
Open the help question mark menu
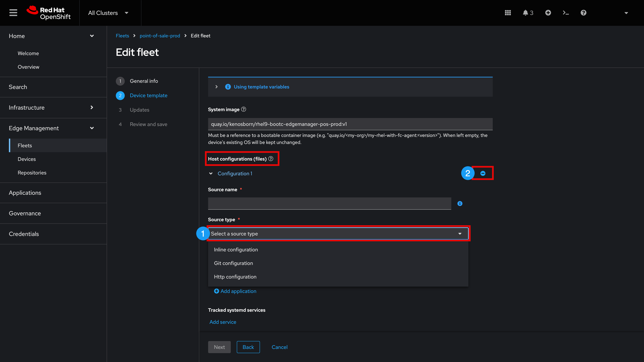(x=583, y=13)
